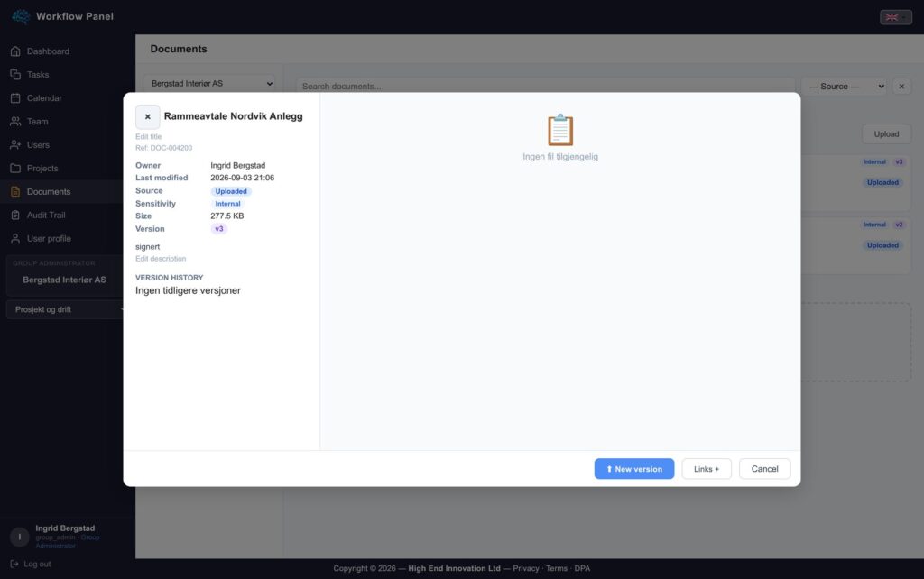Image resolution: width=924 pixels, height=579 pixels.
Task: Click the clipboard no-file icon
Action: (559, 130)
